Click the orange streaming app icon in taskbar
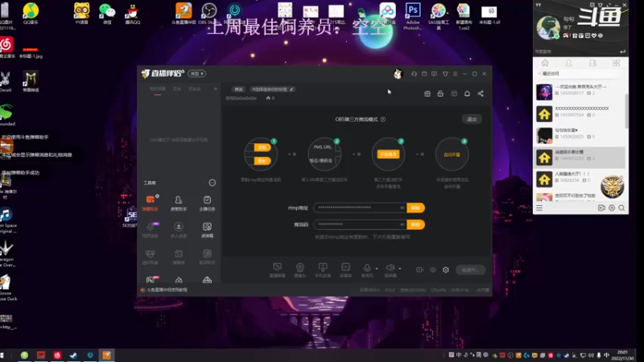This screenshot has width=644, height=362. tap(106, 355)
